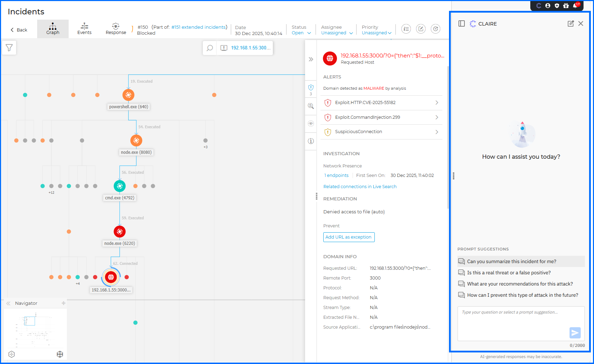This screenshot has height=364, width=594.
Task: Open the graph filter funnel
Action: pyautogui.click(x=9, y=48)
